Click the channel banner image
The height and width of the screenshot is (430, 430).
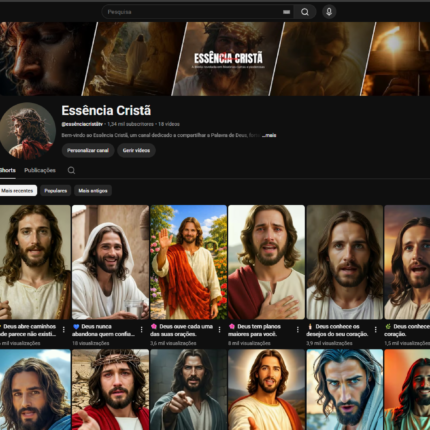(x=215, y=59)
